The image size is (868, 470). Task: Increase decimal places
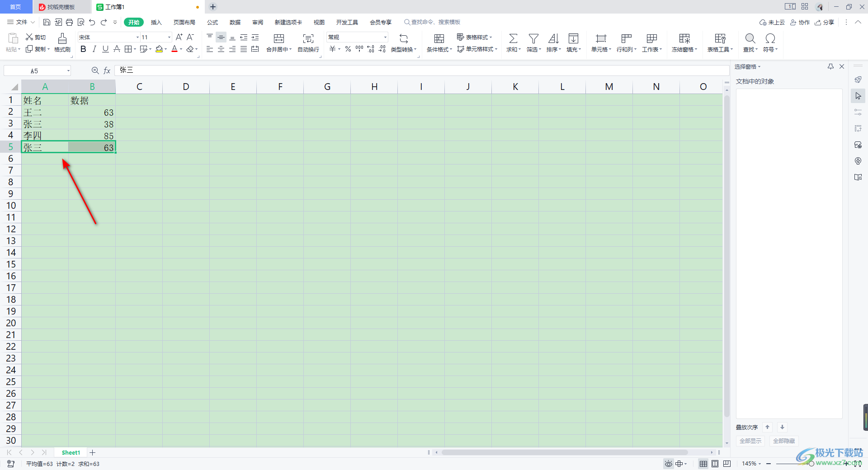(x=371, y=49)
